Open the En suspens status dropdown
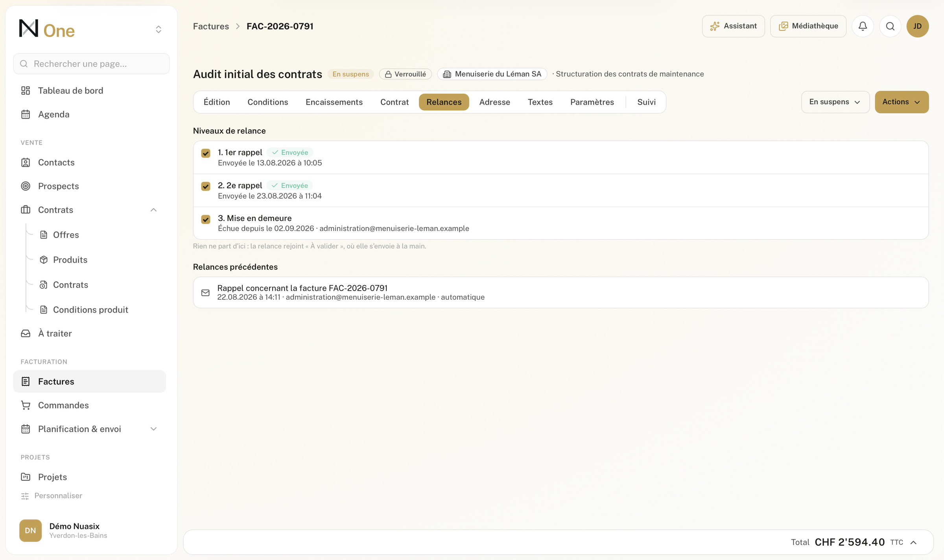944x560 pixels. [x=835, y=102]
